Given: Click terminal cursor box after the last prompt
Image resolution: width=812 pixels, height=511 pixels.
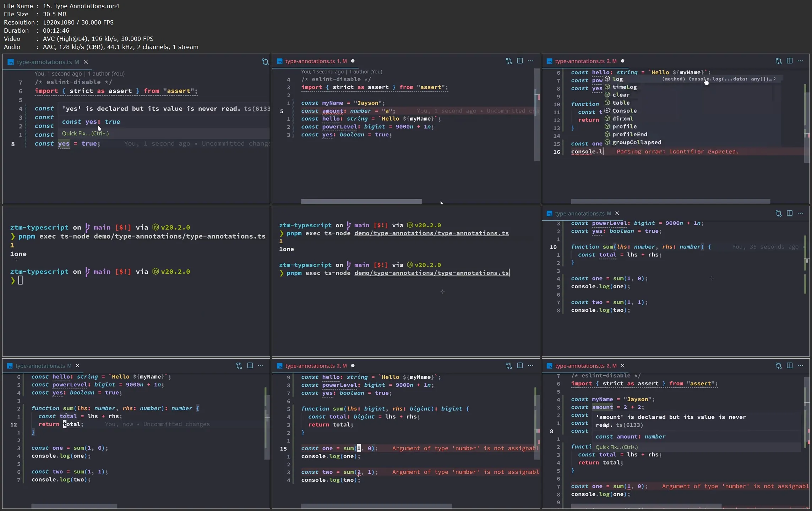Looking at the screenshot, I should (x=21, y=281).
